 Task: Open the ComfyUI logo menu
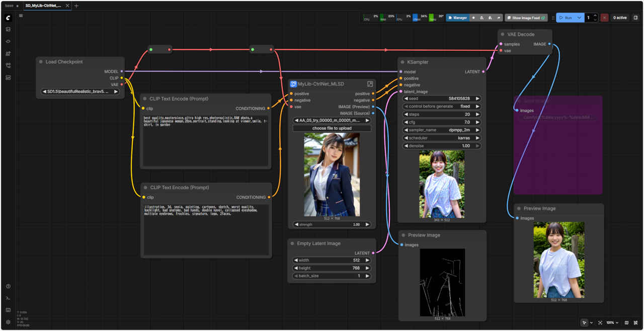point(8,18)
